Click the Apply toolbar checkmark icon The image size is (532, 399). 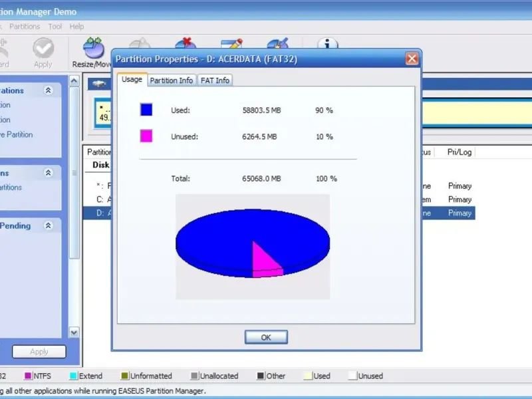click(43, 48)
